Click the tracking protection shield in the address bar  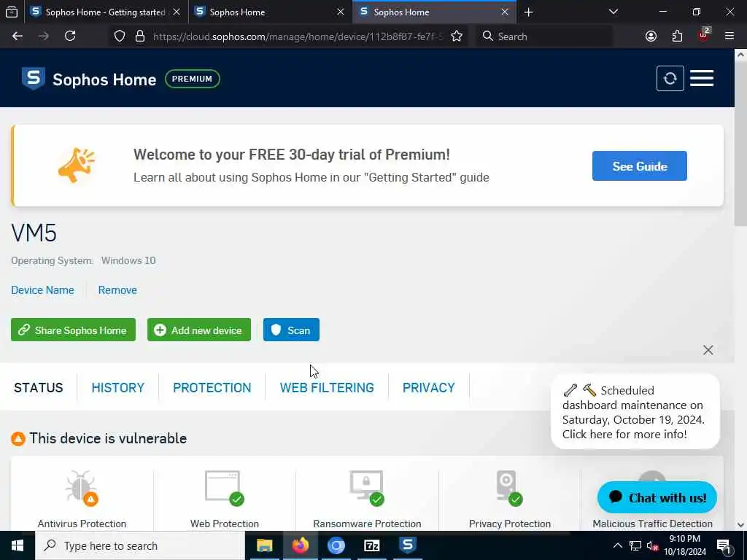[x=120, y=36]
